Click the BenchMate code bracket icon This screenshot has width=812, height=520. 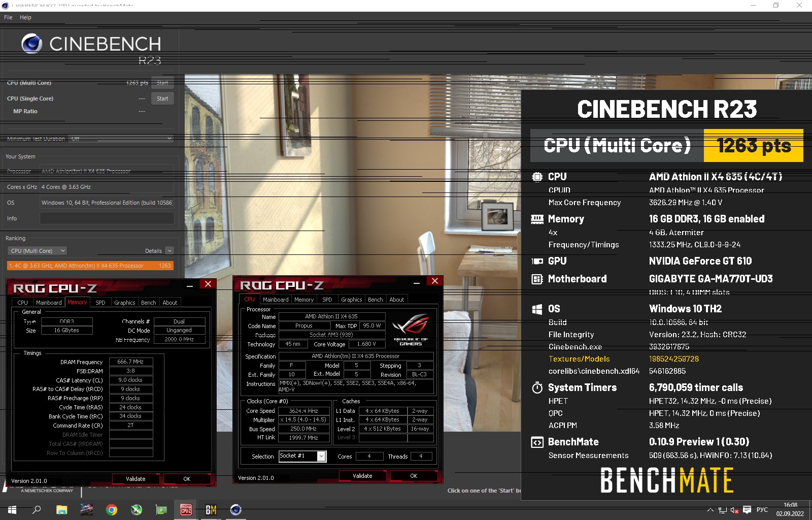pyautogui.click(x=537, y=442)
